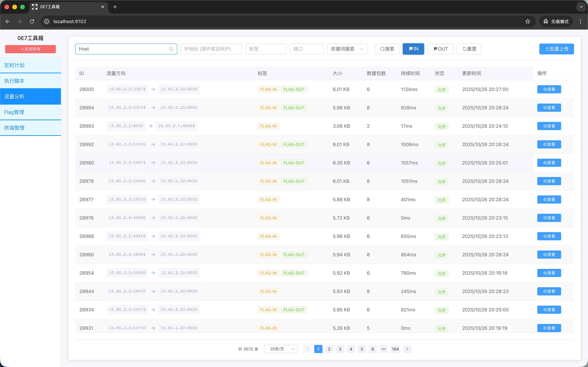Image resolution: width=588 pixels, height=367 pixels.
Task: Click site info icon in address bar
Action: point(47,21)
